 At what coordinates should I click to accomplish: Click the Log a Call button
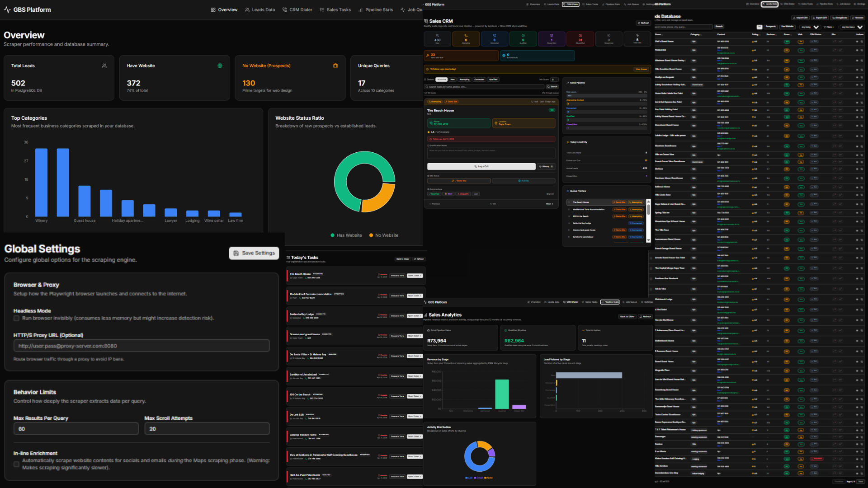coord(481,166)
